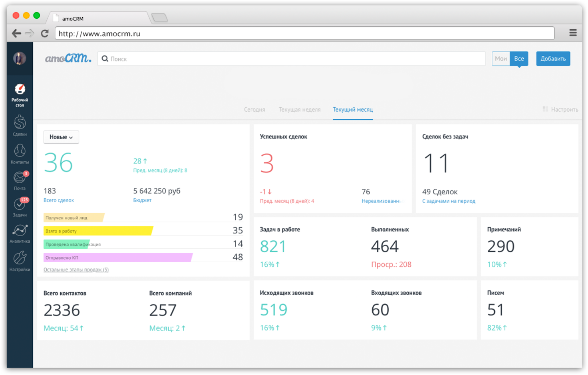
Task: Click the Сделок без задач number 11
Action: [436, 163]
